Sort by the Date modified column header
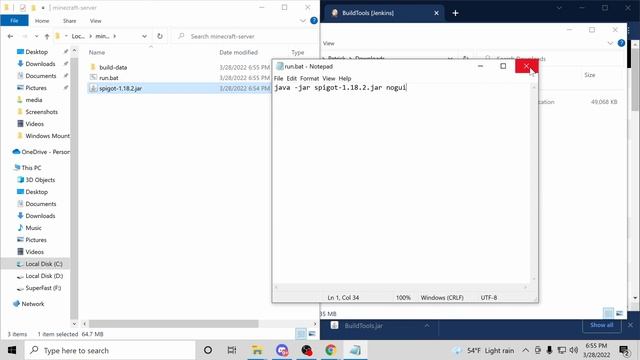This screenshot has height=360, width=640. tap(238, 52)
